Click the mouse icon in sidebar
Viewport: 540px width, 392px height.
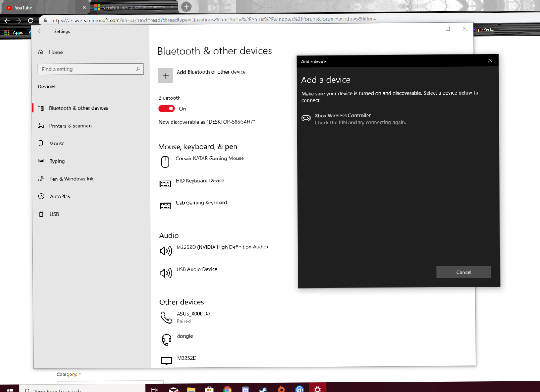click(41, 143)
